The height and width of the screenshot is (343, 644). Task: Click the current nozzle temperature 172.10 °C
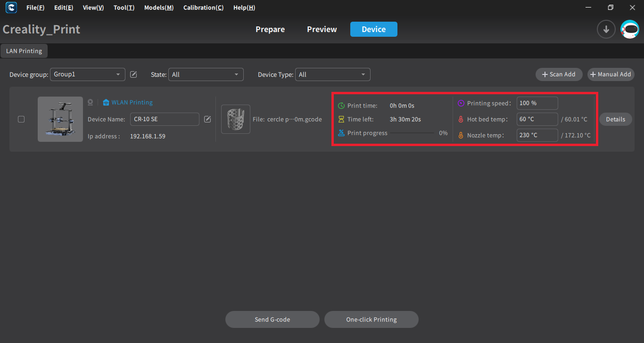578,135
